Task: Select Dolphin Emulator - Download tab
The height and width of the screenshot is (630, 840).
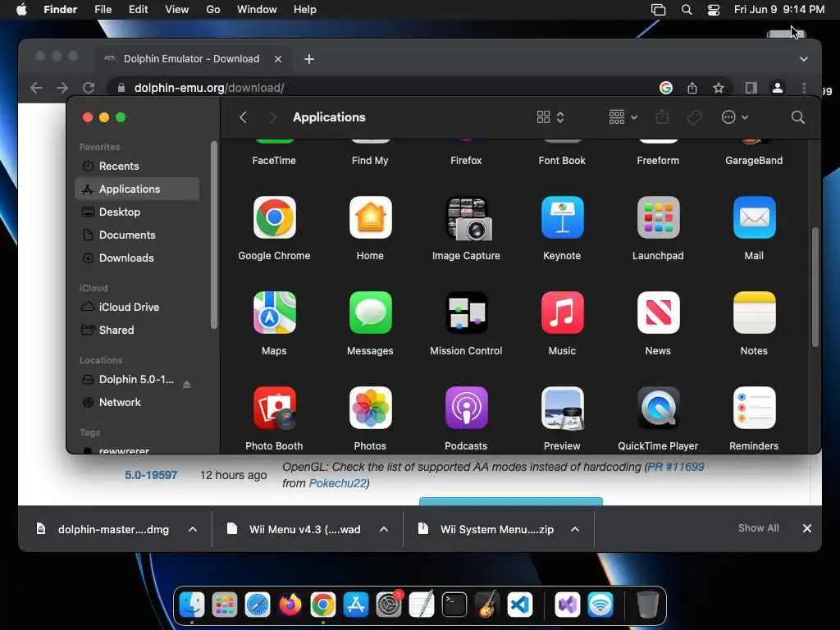Action: (193, 59)
